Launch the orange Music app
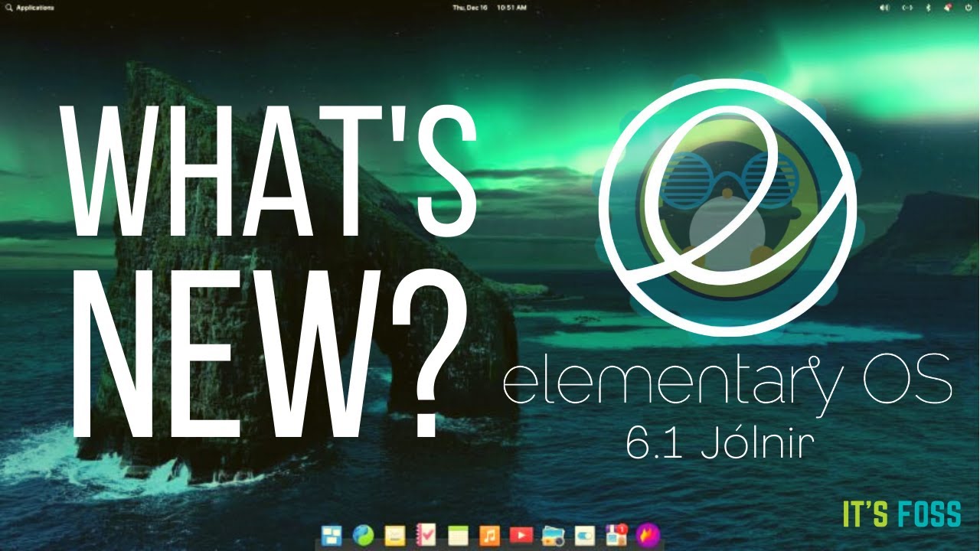980x551 pixels. pos(490,534)
